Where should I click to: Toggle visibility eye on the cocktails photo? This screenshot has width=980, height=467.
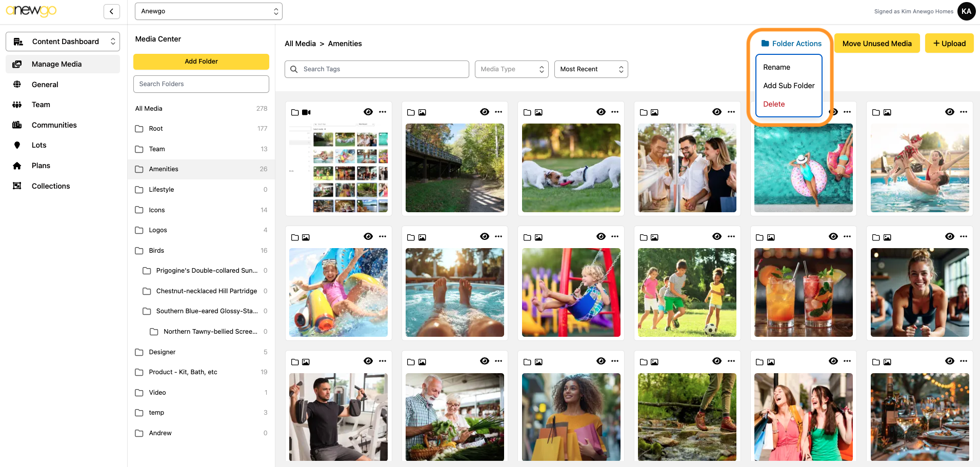click(833, 236)
